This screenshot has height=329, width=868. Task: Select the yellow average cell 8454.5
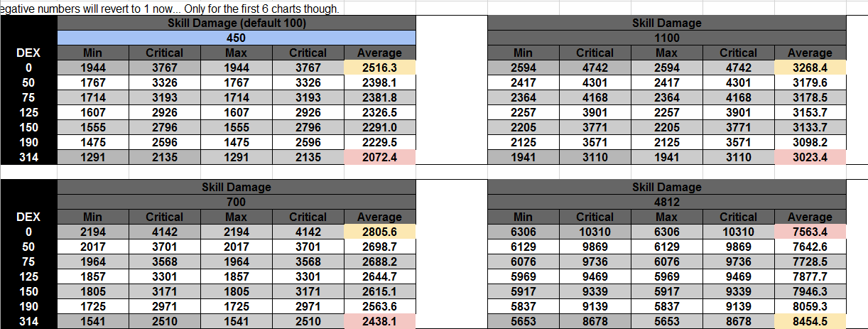pos(810,321)
